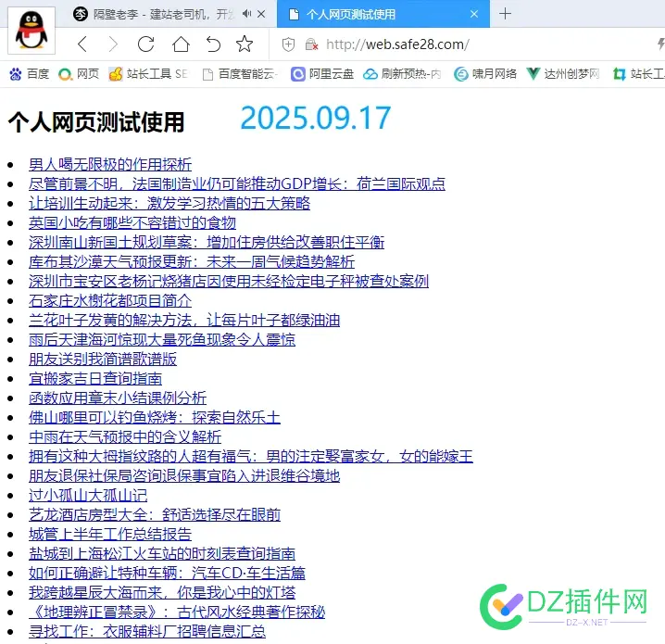Open the 百度智能云 bookmark
Screen dimensions: 665x644
[240, 74]
